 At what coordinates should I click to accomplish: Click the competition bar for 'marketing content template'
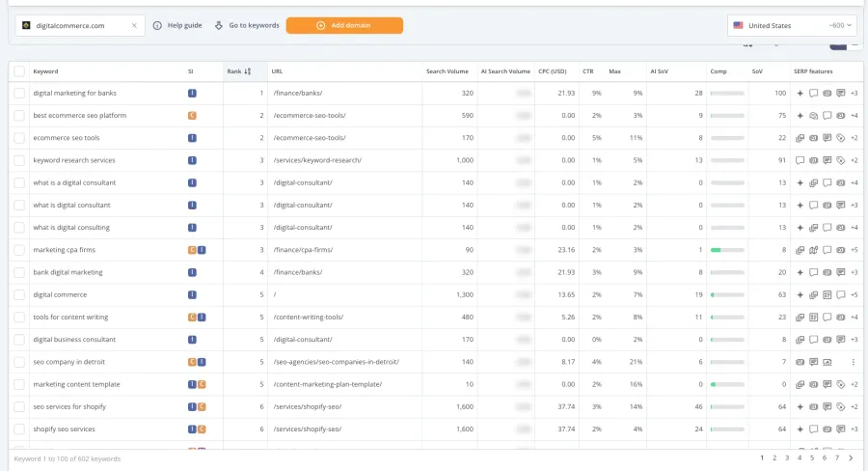[x=727, y=384]
